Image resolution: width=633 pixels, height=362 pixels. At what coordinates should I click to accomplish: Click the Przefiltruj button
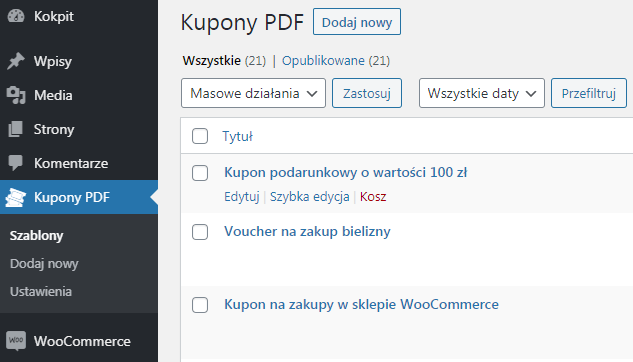[589, 93]
